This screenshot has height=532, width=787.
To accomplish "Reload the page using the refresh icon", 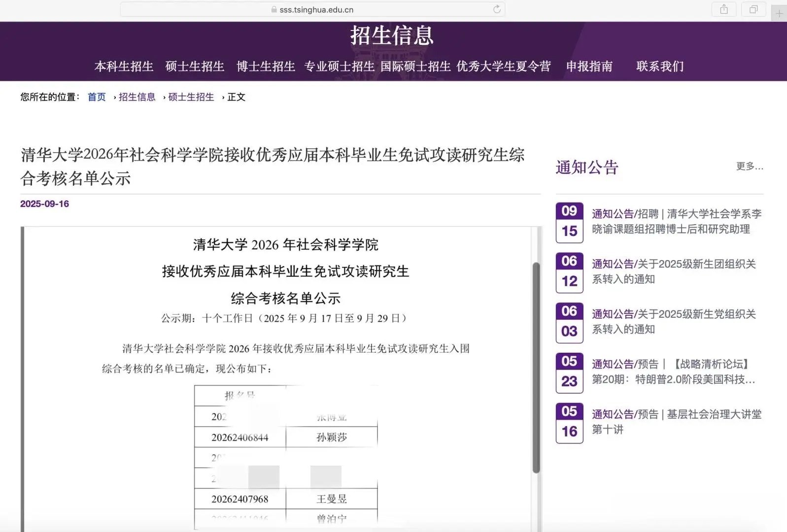I will (497, 9).
